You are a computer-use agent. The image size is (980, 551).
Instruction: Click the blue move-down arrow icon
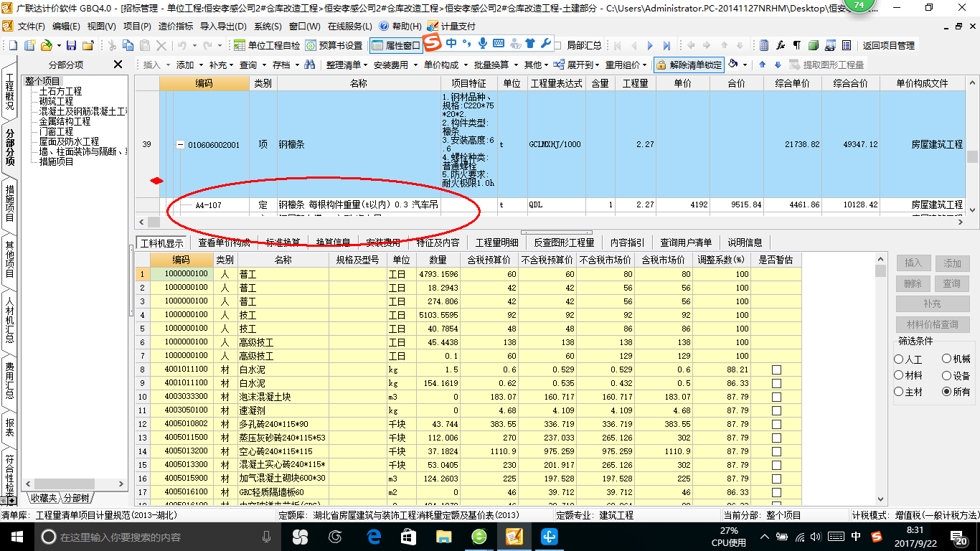(x=777, y=65)
